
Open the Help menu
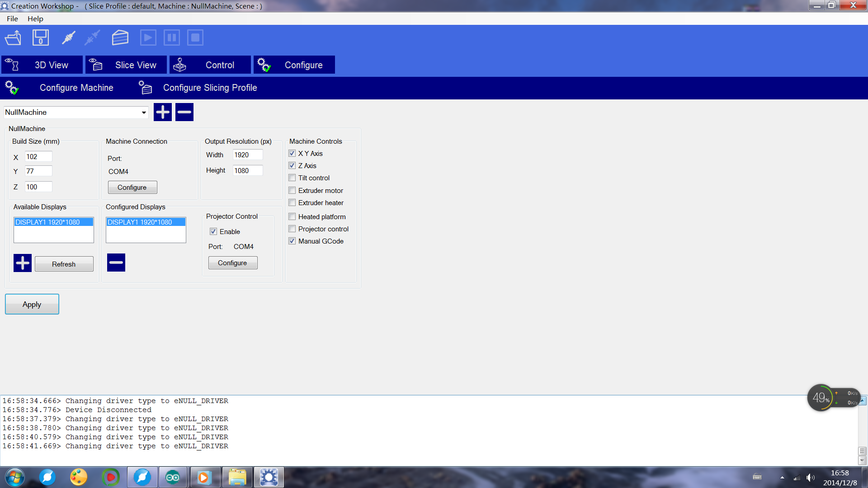(35, 19)
